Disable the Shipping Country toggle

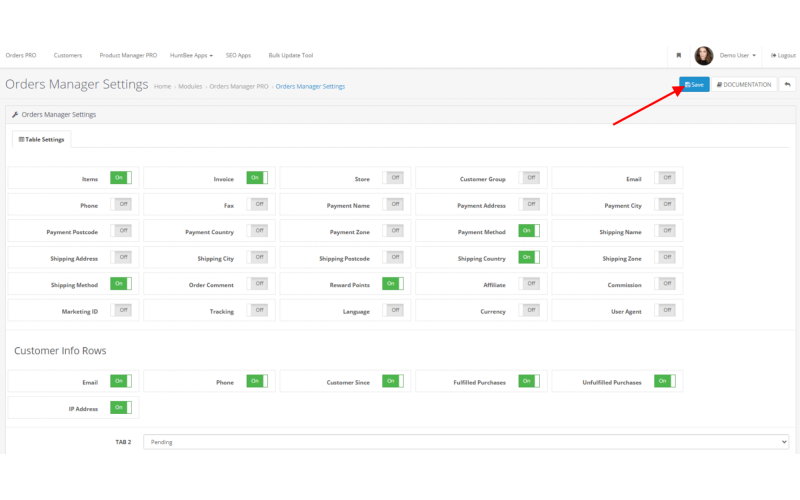pyautogui.click(x=529, y=257)
